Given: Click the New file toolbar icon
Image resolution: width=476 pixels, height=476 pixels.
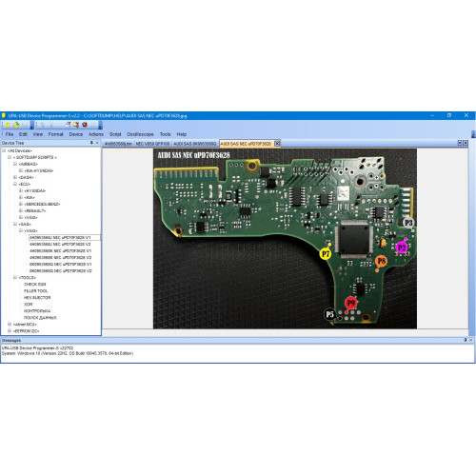Looking at the screenshot, I should (8, 125).
